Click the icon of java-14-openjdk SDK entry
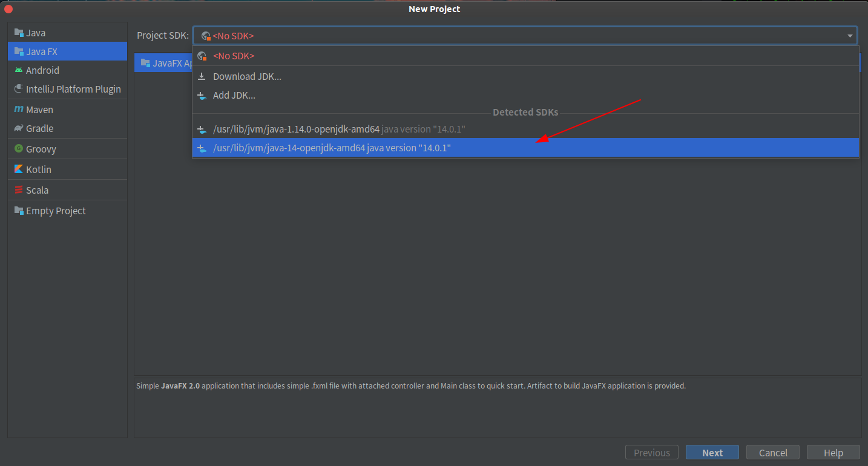 click(x=202, y=148)
